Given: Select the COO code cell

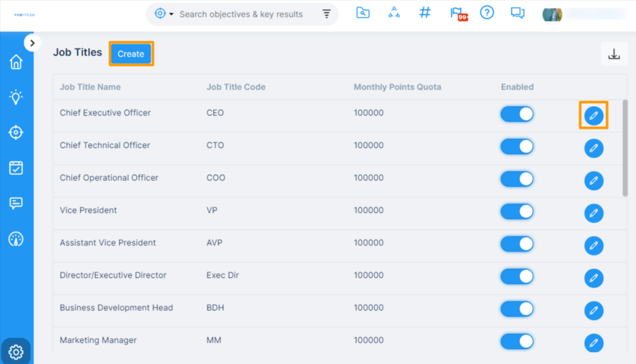Looking at the screenshot, I should click(x=215, y=178).
